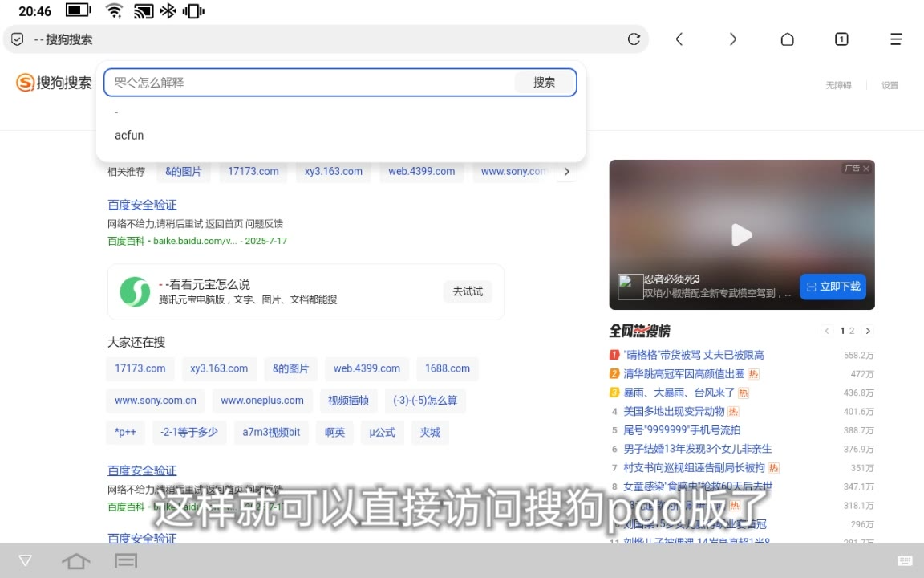Viewport: 924px width, 578px height.
Task: Click the 视频插帧 suggestion chip
Action: click(x=348, y=401)
